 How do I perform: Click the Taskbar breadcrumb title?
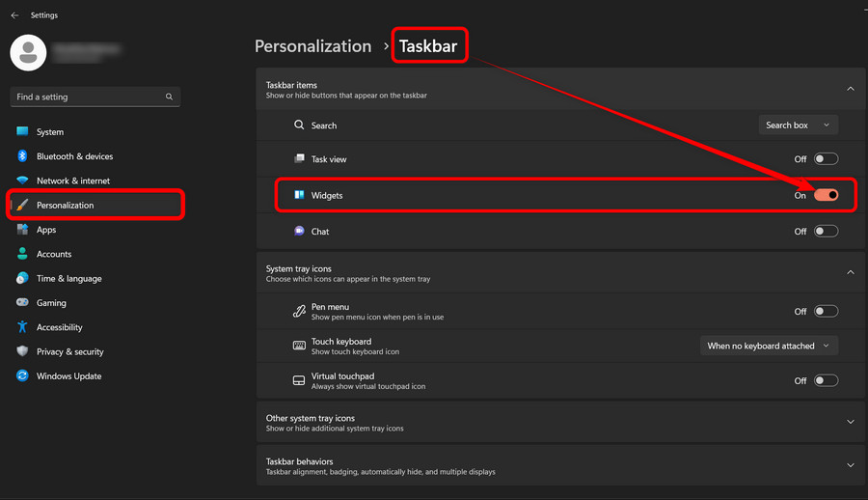428,46
